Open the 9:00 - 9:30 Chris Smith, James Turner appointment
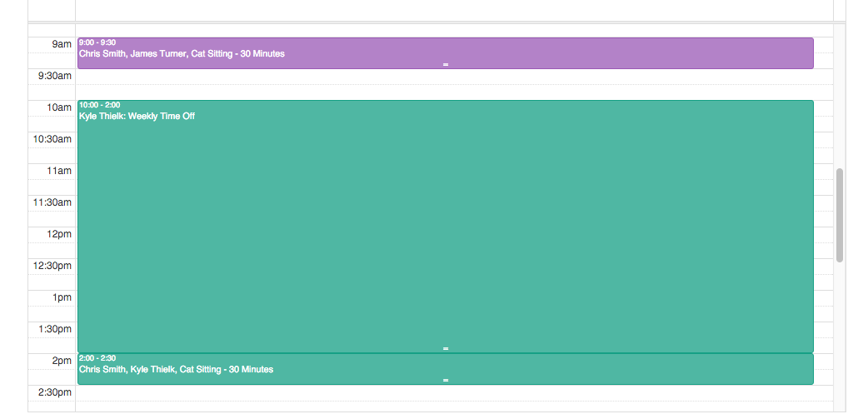The width and height of the screenshot is (868, 419). [445, 53]
